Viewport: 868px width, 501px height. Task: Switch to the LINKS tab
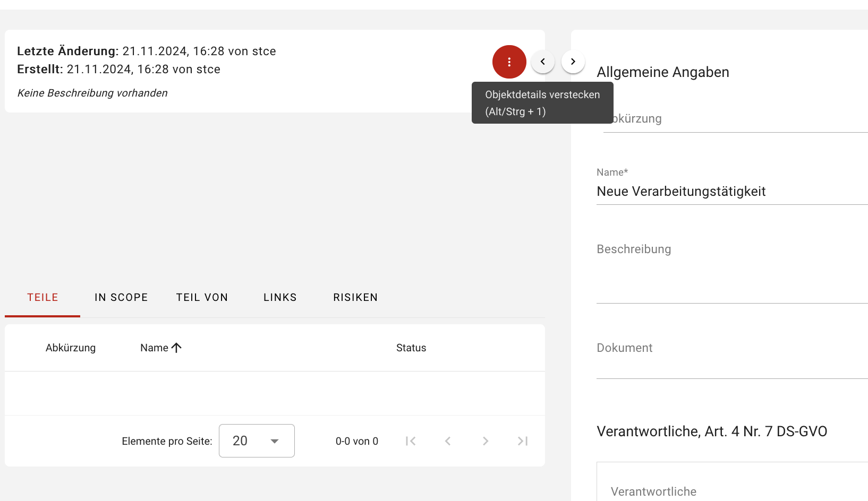pos(280,297)
